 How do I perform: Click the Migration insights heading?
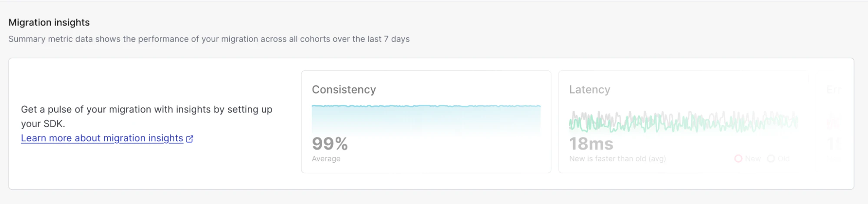(49, 23)
